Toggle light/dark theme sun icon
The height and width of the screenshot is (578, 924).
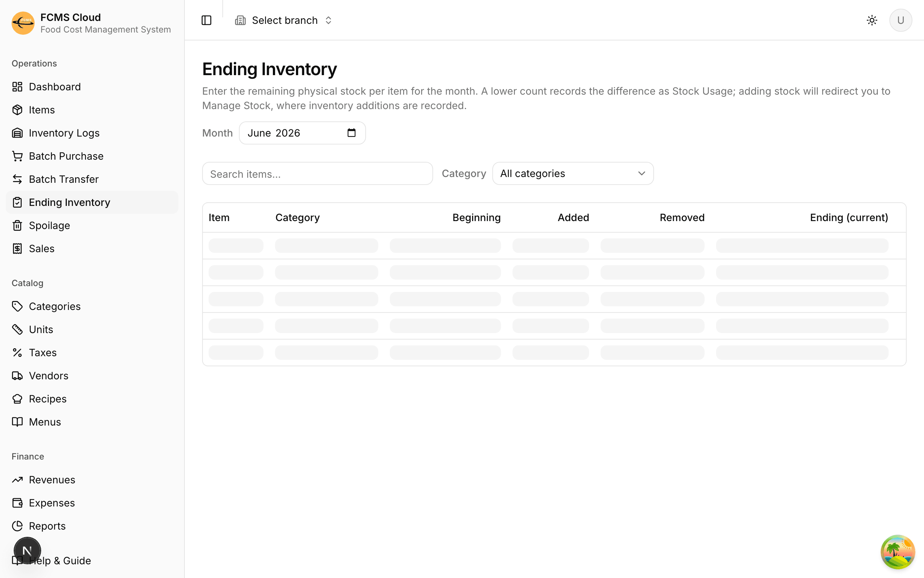[x=872, y=20]
